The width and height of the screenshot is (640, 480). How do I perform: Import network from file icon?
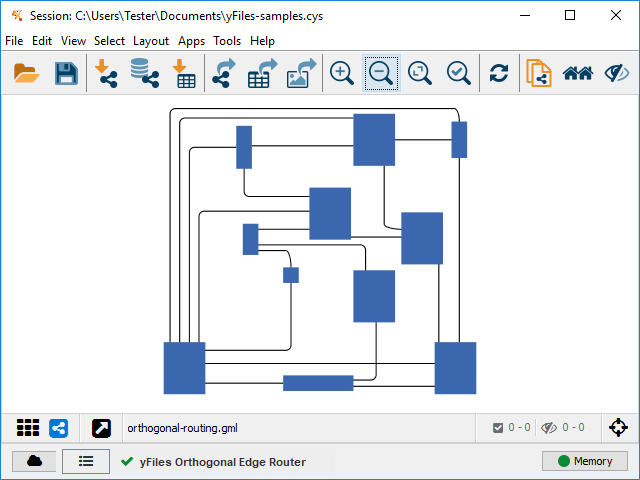pyautogui.click(x=106, y=73)
